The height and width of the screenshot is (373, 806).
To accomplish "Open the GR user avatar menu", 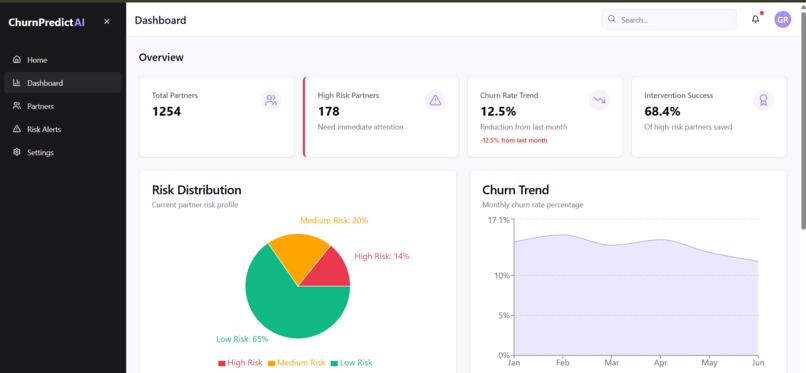I will (x=782, y=20).
